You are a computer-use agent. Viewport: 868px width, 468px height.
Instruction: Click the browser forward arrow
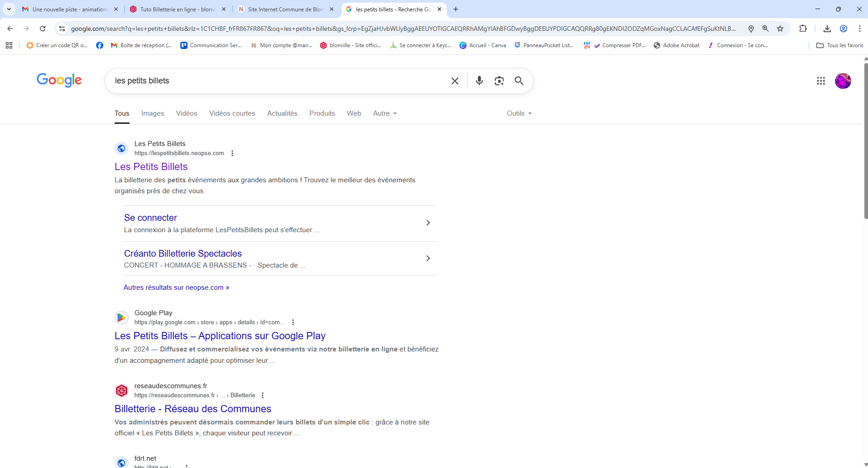pos(26,29)
